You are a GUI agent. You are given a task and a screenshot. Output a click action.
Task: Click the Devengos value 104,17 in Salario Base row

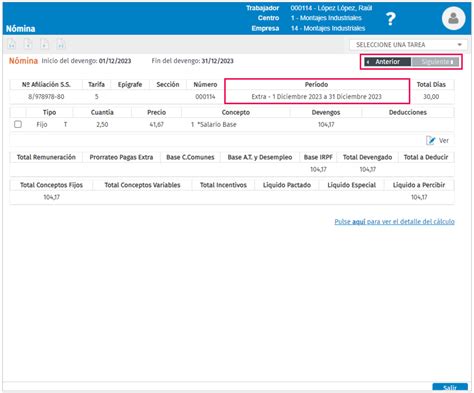(326, 125)
